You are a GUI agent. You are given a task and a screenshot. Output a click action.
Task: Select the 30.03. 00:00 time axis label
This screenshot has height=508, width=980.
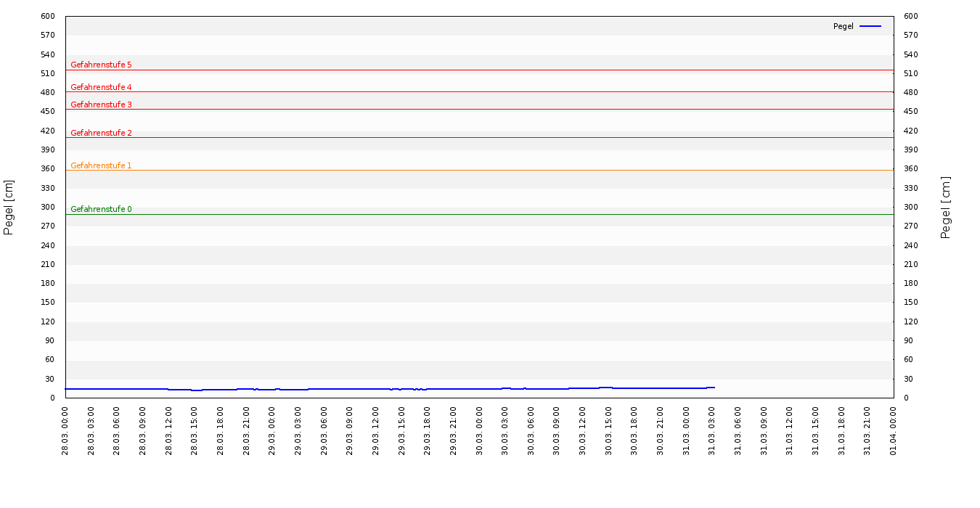pyautogui.click(x=480, y=430)
